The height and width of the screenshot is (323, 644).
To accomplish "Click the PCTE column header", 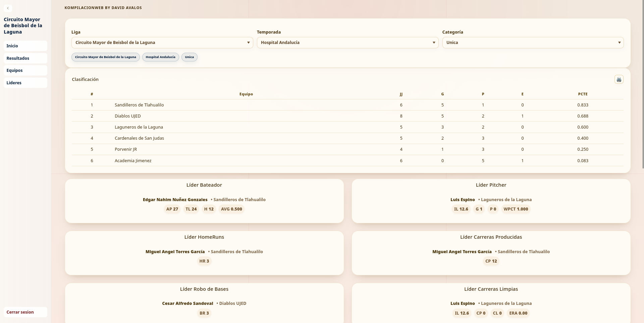I will [583, 94].
